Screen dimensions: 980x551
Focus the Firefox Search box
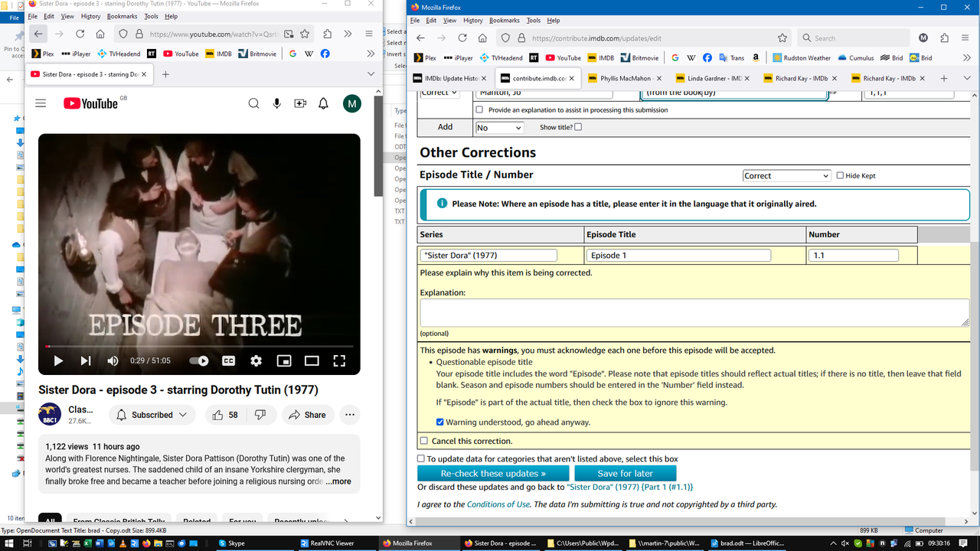click(854, 37)
